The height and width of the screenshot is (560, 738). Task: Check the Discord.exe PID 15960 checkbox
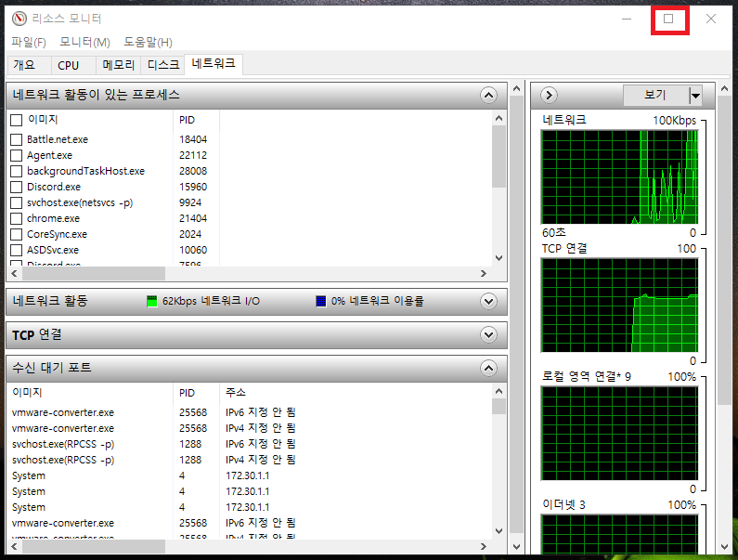[17, 187]
